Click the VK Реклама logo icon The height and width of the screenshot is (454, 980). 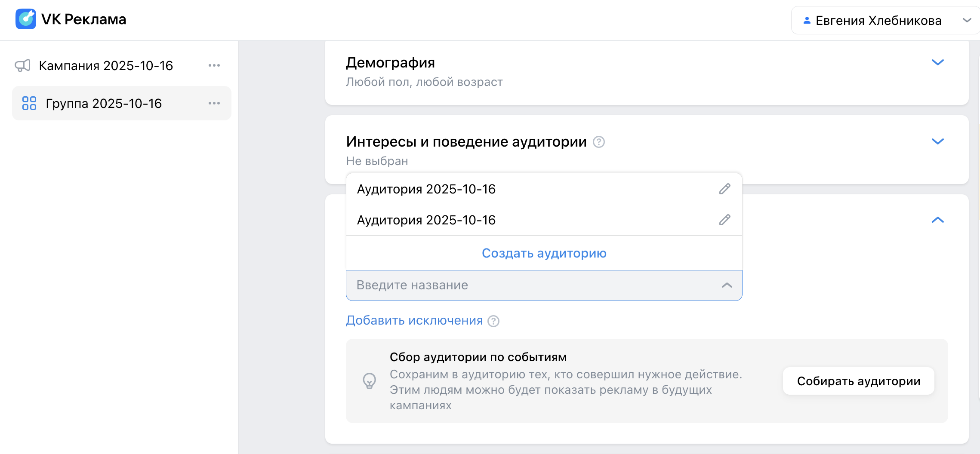(x=25, y=19)
